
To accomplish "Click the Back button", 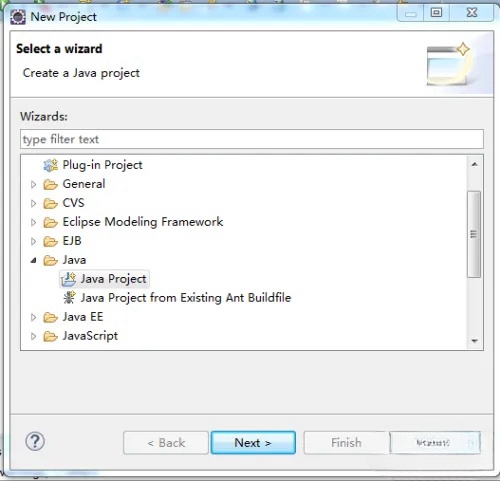I will point(166,443).
